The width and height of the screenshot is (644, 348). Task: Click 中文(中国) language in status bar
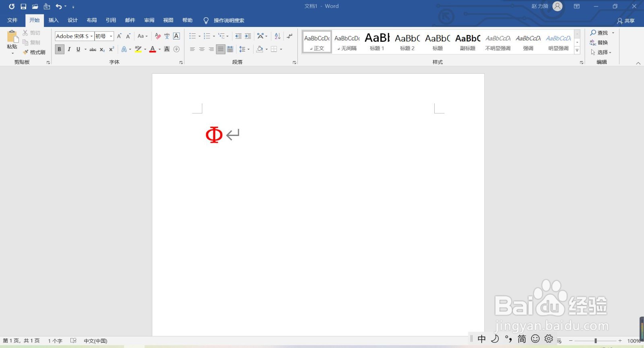pyautogui.click(x=95, y=341)
